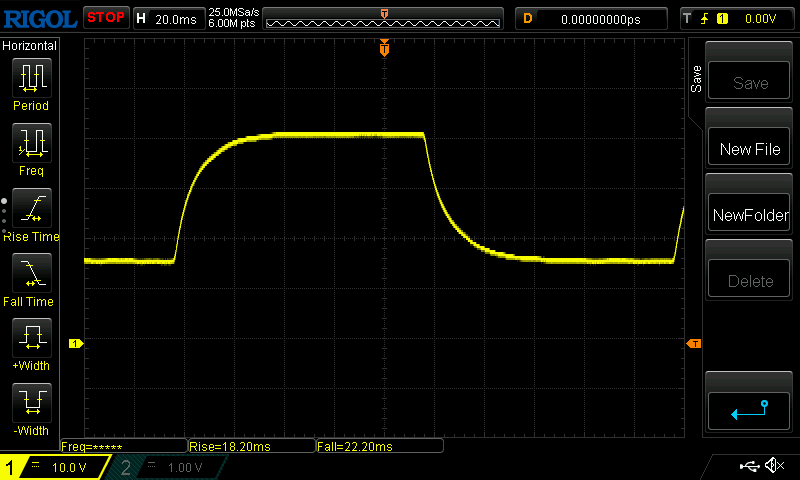Click the red STOP status indicator

[106, 18]
